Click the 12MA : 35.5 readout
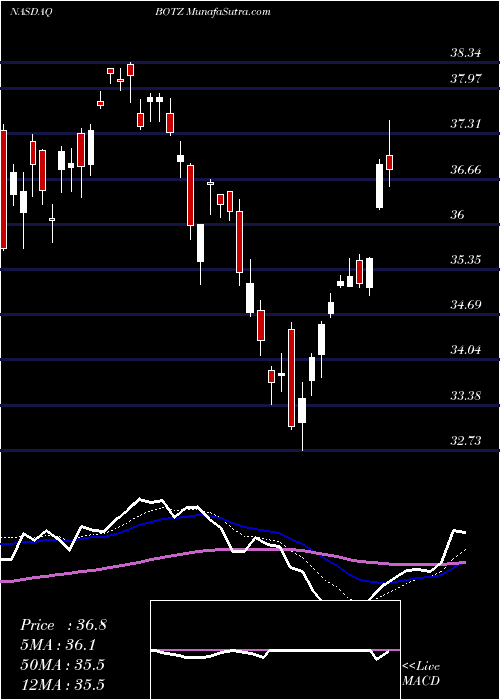The image size is (500, 700). pos(62,684)
